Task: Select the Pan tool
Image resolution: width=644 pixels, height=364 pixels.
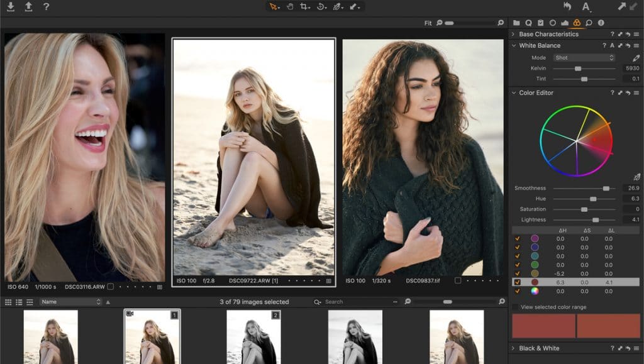Action: coord(290,8)
